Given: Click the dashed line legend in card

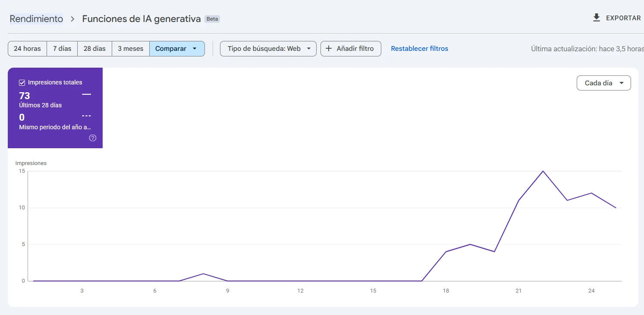Looking at the screenshot, I should [x=86, y=116].
